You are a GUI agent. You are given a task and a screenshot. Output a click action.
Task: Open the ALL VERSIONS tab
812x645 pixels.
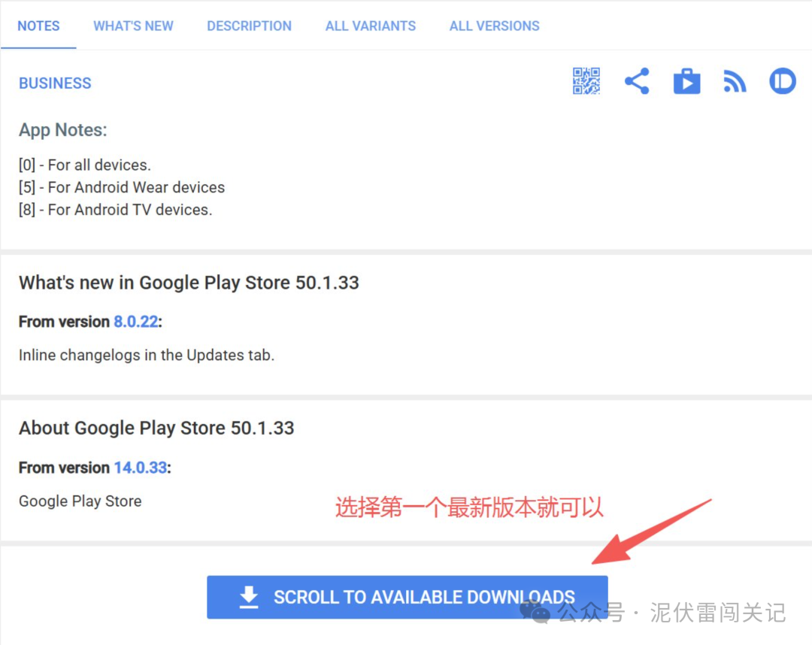coord(494,26)
